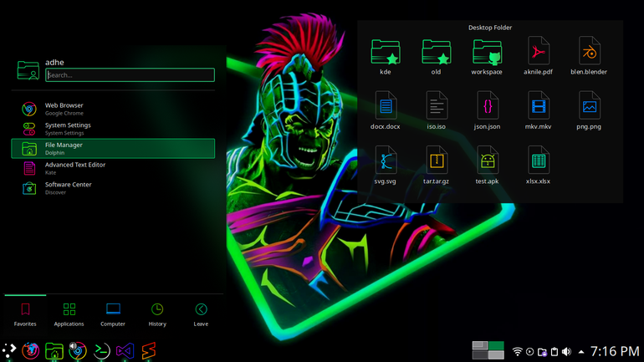The height and width of the screenshot is (362, 644).
Task: Select the iso.iso file
Action: (x=437, y=111)
